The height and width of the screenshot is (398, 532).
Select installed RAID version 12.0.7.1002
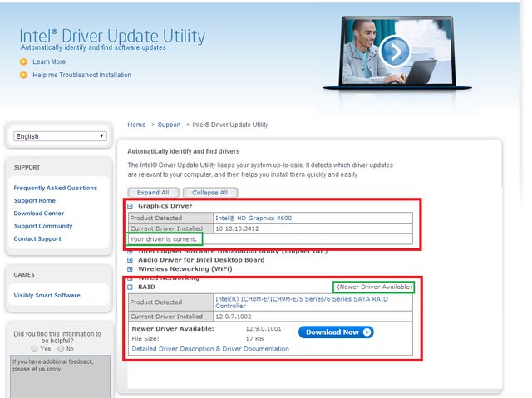click(x=234, y=317)
